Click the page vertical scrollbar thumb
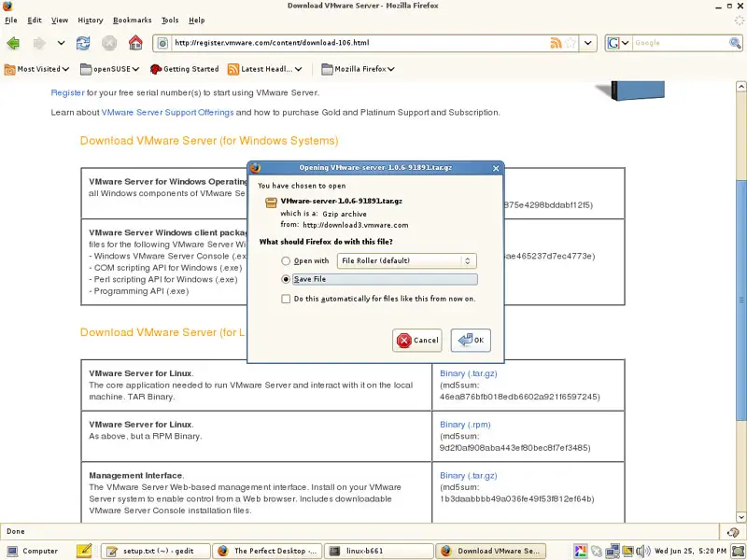Viewport: 747px width, 560px height. [x=740, y=300]
